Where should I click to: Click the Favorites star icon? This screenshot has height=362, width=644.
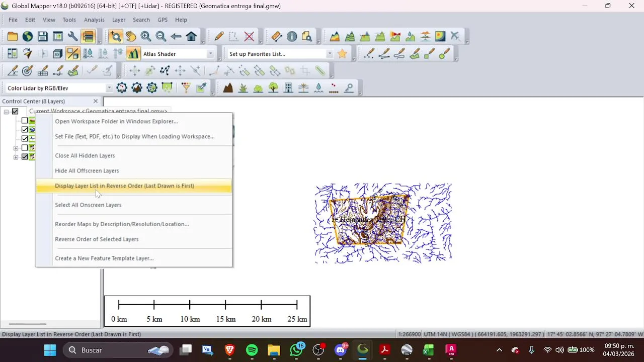(342, 53)
